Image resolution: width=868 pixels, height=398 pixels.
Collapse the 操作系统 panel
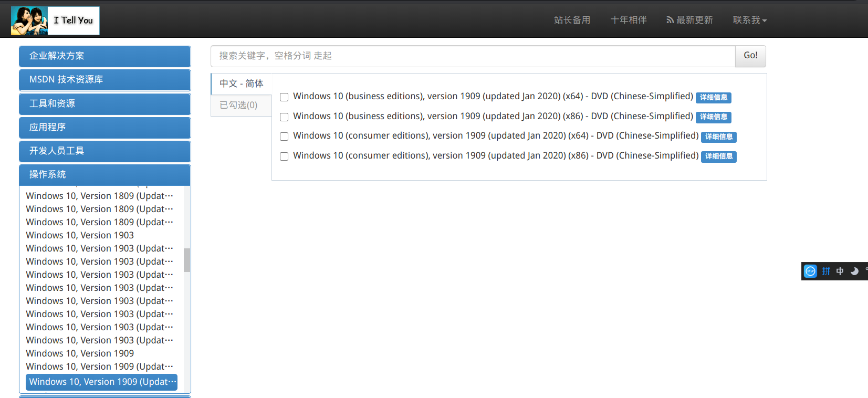click(105, 175)
